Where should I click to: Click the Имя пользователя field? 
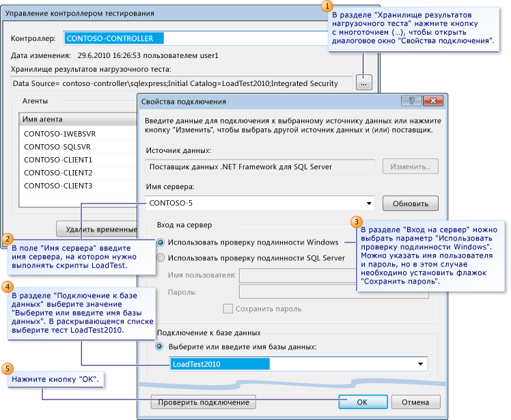click(x=297, y=275)
